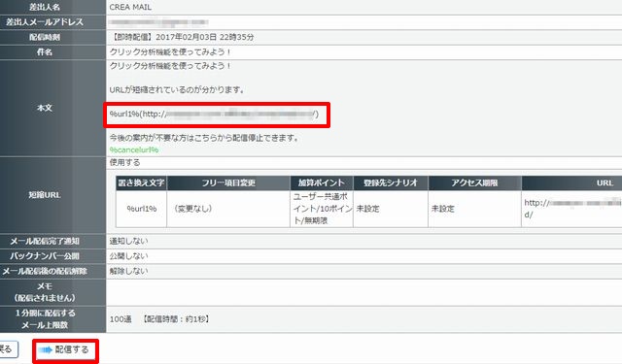Click the CREA MAIL sender name value

pos(130,7)
